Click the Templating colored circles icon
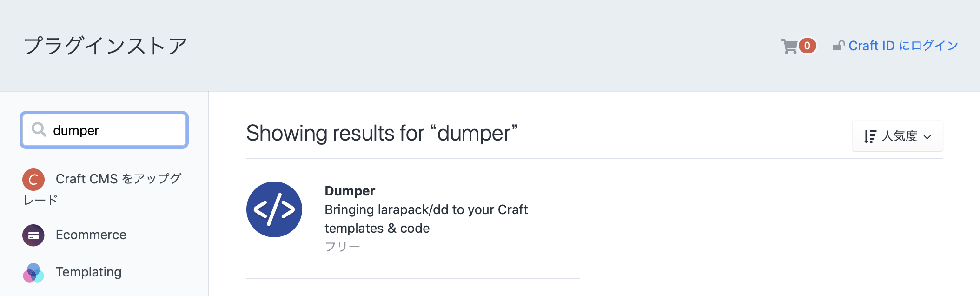The width and height of the screenshot is (980, 296). pyautogui.click(x=33, y=272)
